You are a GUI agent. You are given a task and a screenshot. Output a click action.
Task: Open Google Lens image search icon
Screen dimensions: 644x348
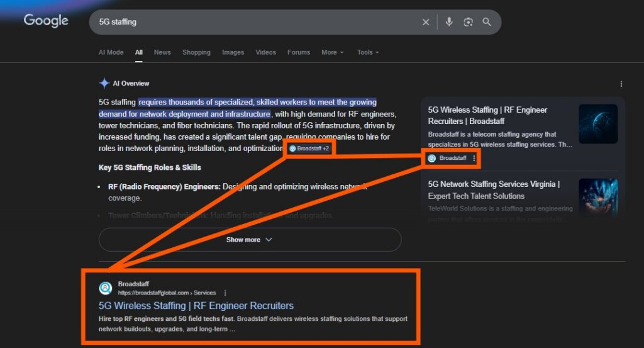point(468,22)
